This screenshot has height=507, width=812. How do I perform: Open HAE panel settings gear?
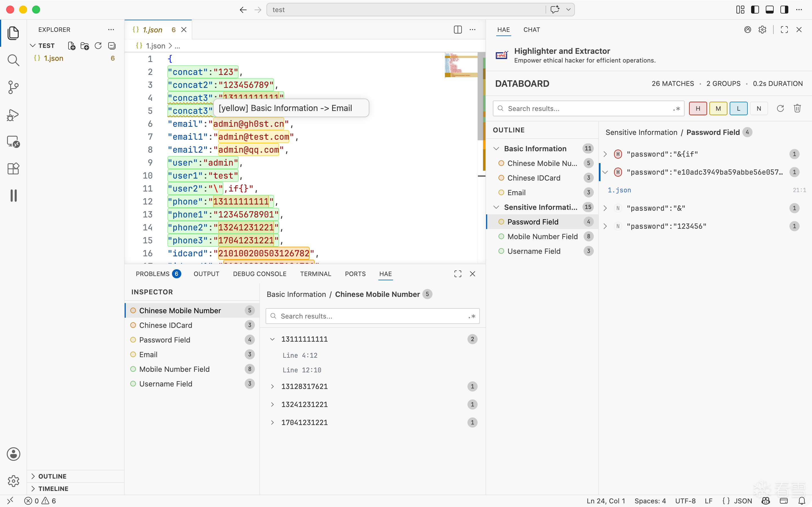pos(762,30)
